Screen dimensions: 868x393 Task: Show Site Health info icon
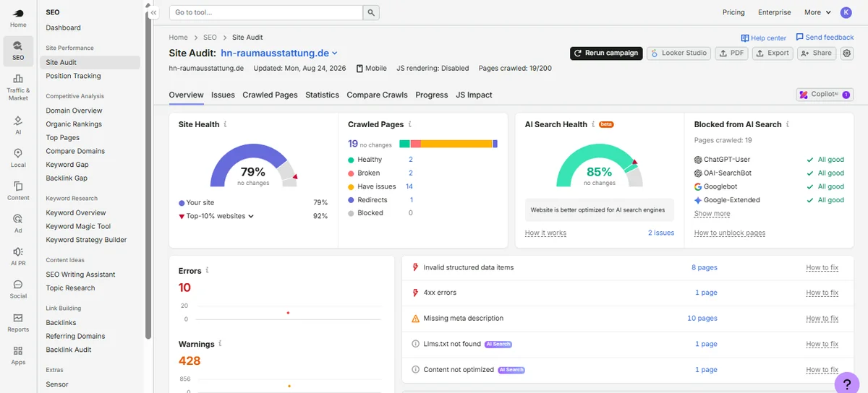pyautogui.click(x=226, y=124)
